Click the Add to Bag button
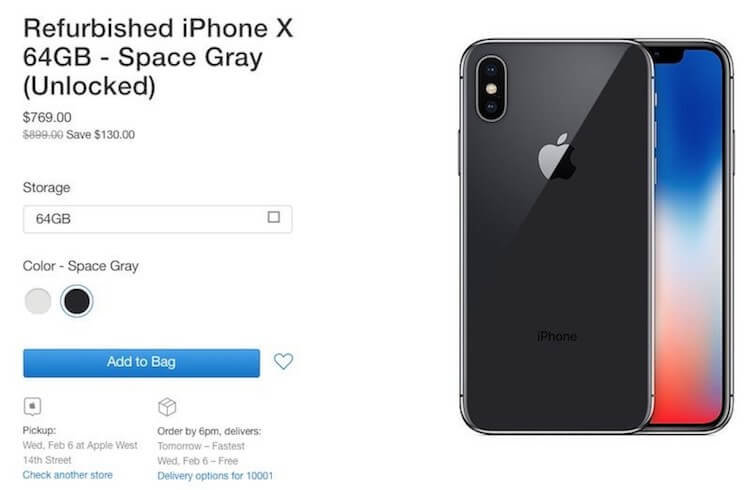 tap(142, 363)
